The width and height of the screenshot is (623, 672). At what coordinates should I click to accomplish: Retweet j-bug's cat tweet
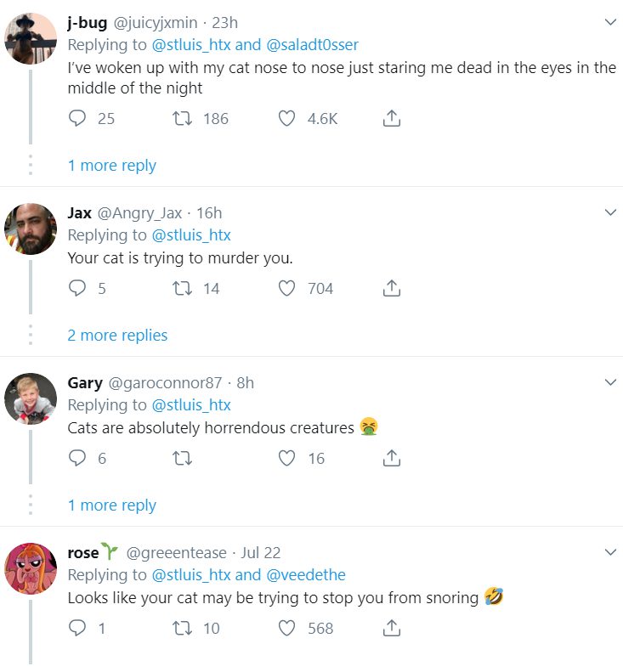click(x=181, y=119)
